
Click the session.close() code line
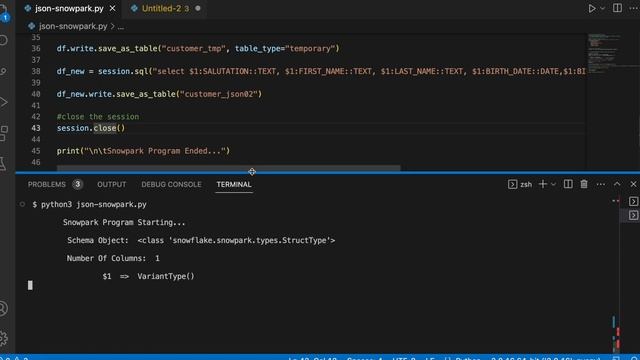91,128
